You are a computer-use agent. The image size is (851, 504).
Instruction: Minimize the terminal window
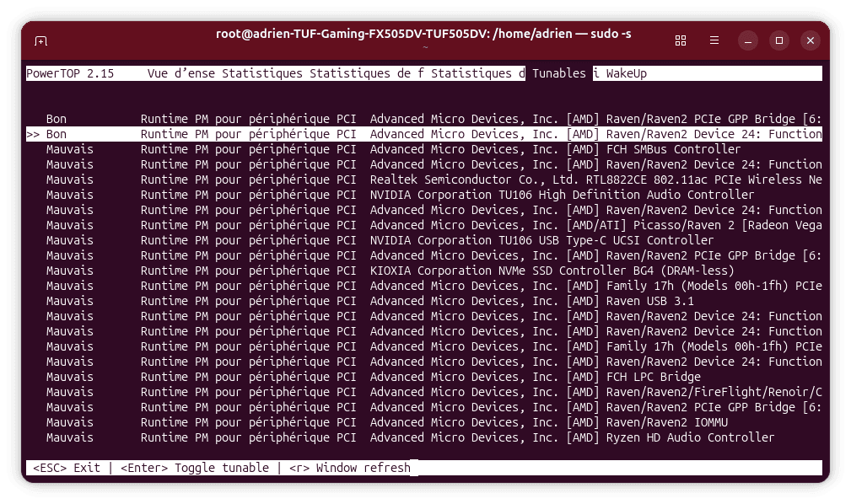(x=748, y=40)
